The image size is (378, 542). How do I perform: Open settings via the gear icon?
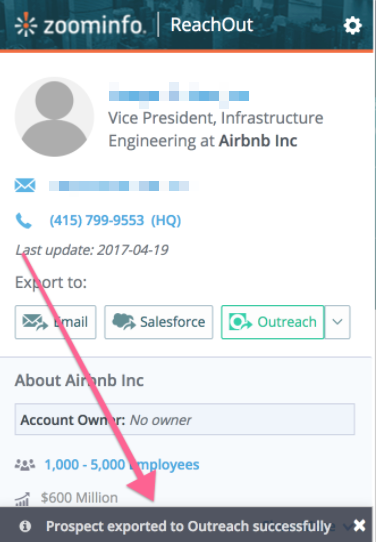[352, 26]
